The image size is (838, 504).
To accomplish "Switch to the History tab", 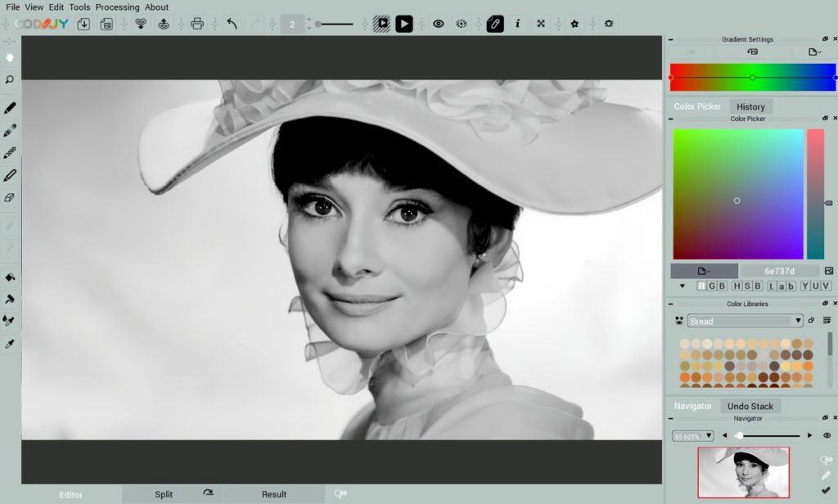I will click(750, 106).
